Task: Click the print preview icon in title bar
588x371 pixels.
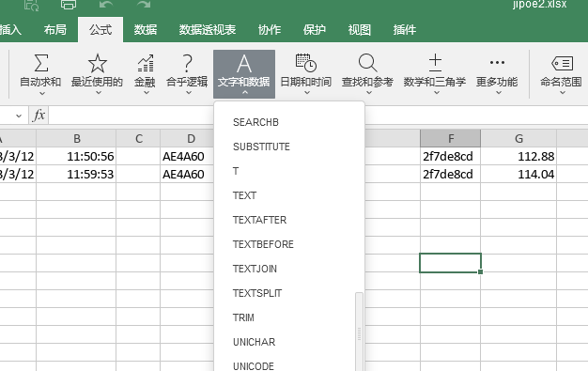Action: click(x=31, y=5)
